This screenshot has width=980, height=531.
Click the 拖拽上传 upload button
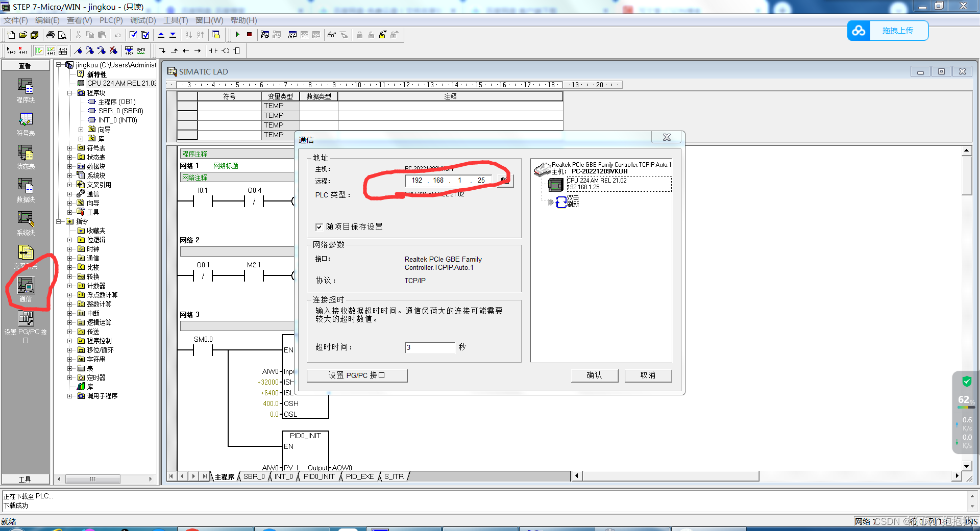point(888,31)
